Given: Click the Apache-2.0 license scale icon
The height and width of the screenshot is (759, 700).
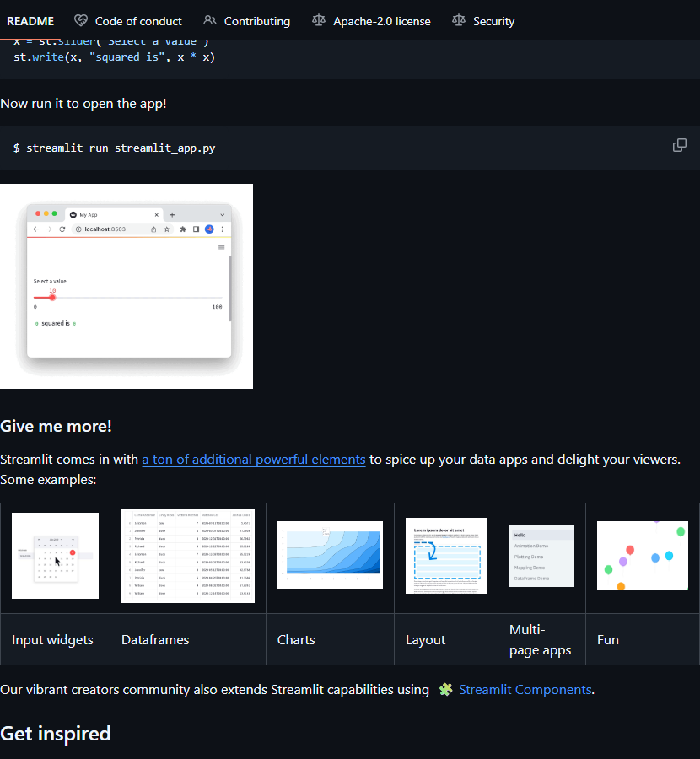Looking at the screenshot, I should (x=319, y=21).
